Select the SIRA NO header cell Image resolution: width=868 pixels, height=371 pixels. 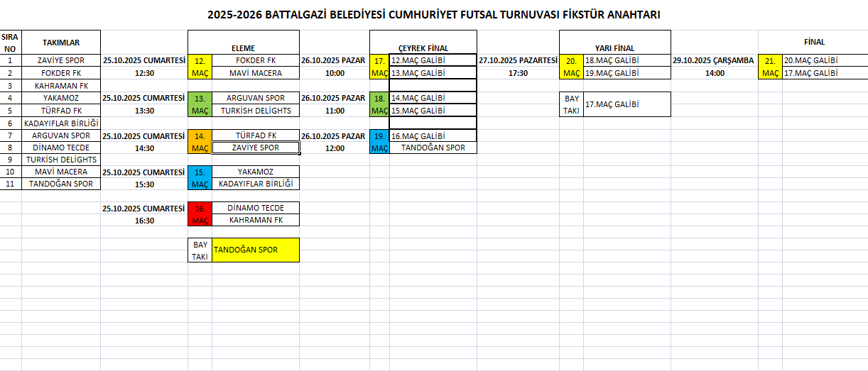[x=10, y=42]
